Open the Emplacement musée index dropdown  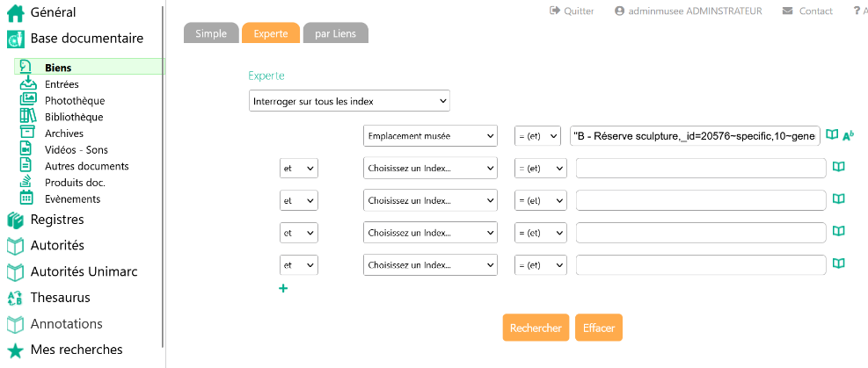(x=430, y=136)
